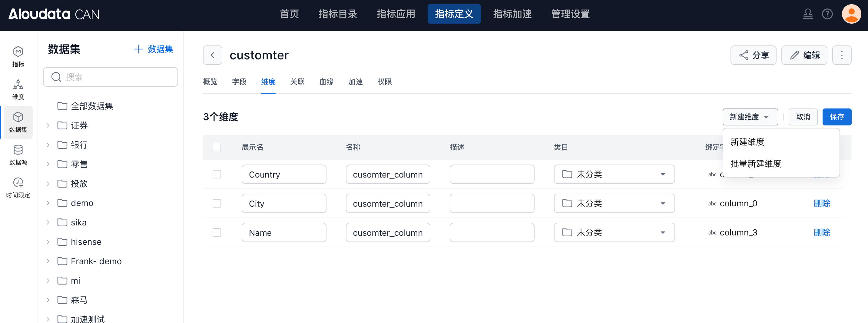Open the three-dot more options menu
Image resolution: width=868 pixels, height=323 pixels.
[841, 55]
